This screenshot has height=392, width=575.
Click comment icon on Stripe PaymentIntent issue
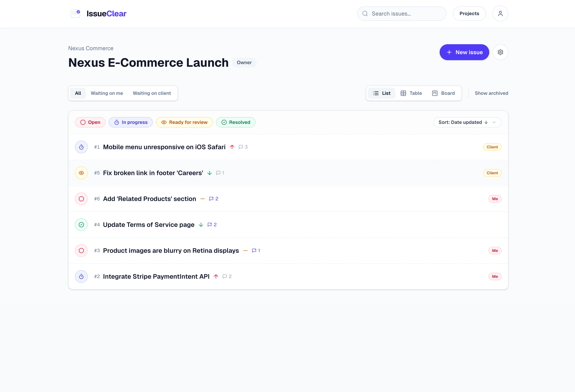coord(224,276)
